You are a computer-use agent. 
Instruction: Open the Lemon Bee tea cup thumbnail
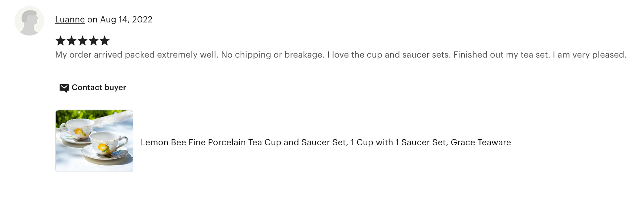pyautogui.click(x=94, y=141)
